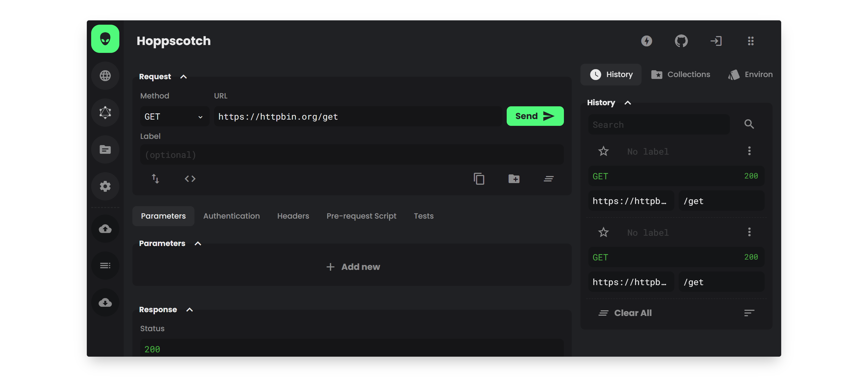
Task: Collapse the Response section
Action: 189,309
